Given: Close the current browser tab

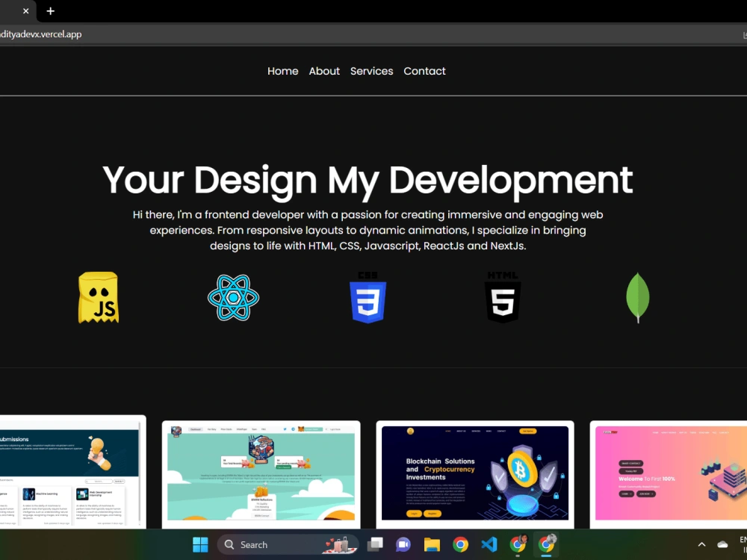Looking at the screenshot, I should (x=25, y=11).
